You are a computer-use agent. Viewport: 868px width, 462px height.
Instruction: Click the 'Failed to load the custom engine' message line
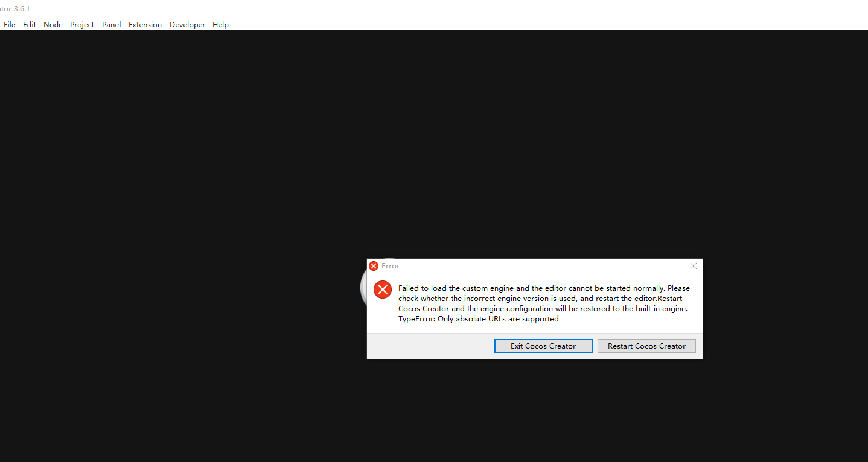544,288
